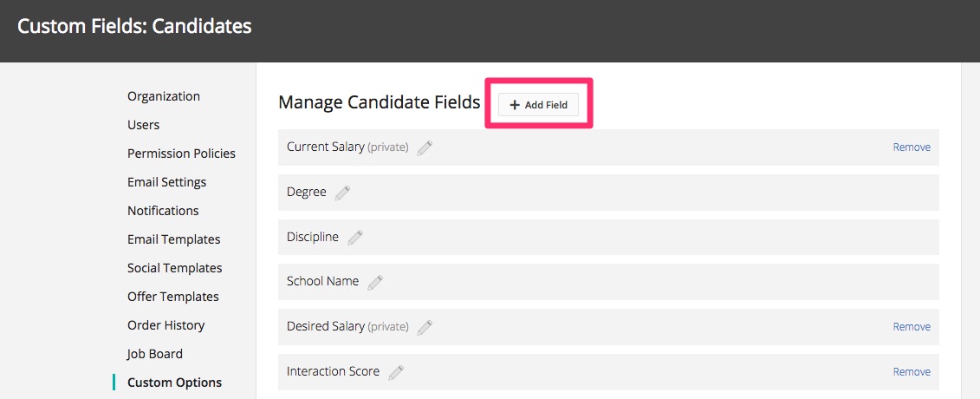Click the pencil icon beside School Name
Image resolution: width=980 pixels, height=399 pixels.
pyautogui.click(x=375, y=282)
